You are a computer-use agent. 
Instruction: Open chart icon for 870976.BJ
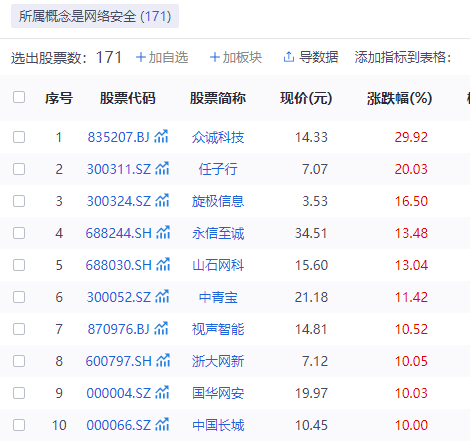click(x=161, y=329)
